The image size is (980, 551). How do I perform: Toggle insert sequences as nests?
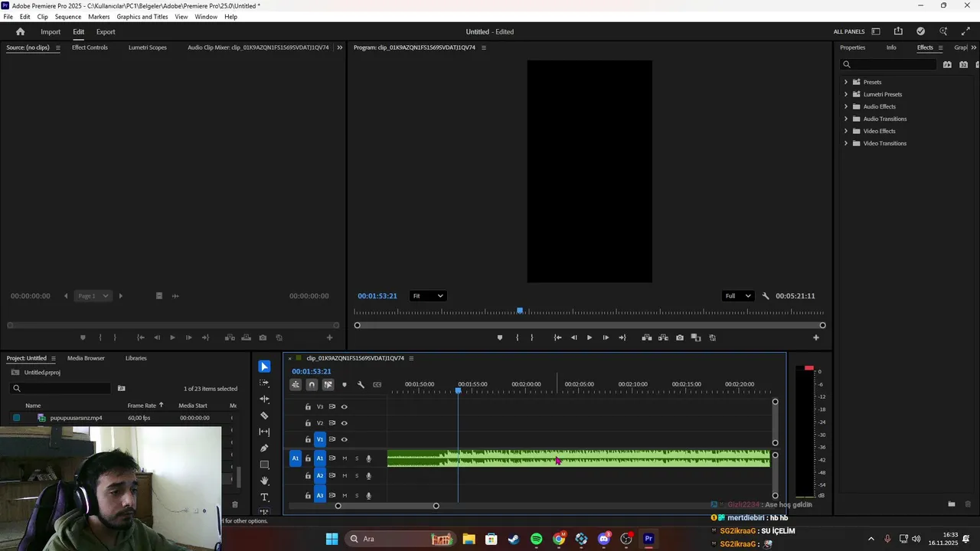tap(296, 385)
